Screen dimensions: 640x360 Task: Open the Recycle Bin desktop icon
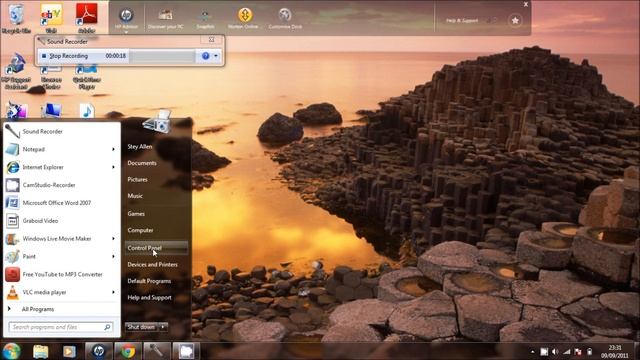[16, 18]
